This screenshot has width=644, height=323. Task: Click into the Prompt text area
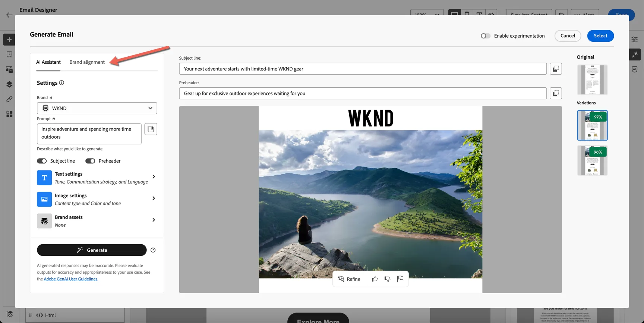(x=89, y=134)
